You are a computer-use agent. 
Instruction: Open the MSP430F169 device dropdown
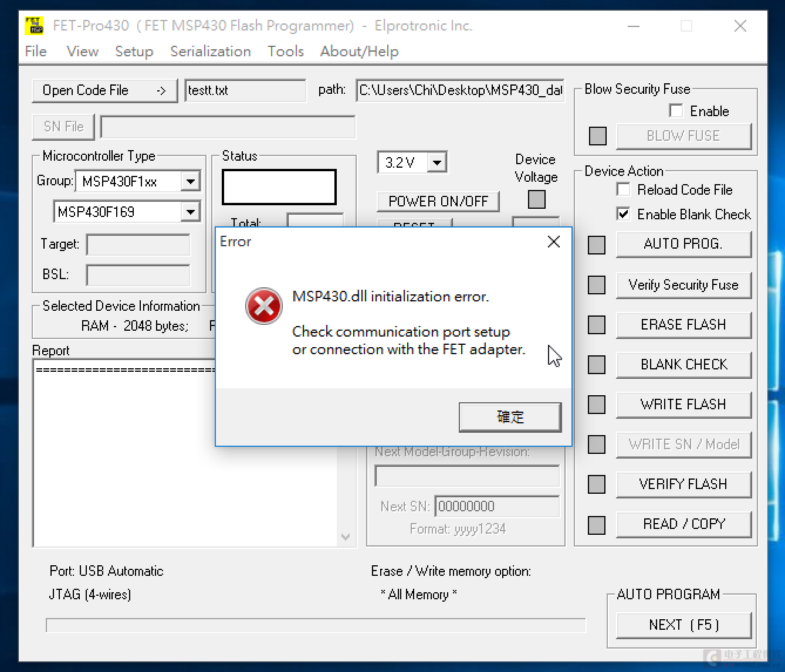coord(190,212)
